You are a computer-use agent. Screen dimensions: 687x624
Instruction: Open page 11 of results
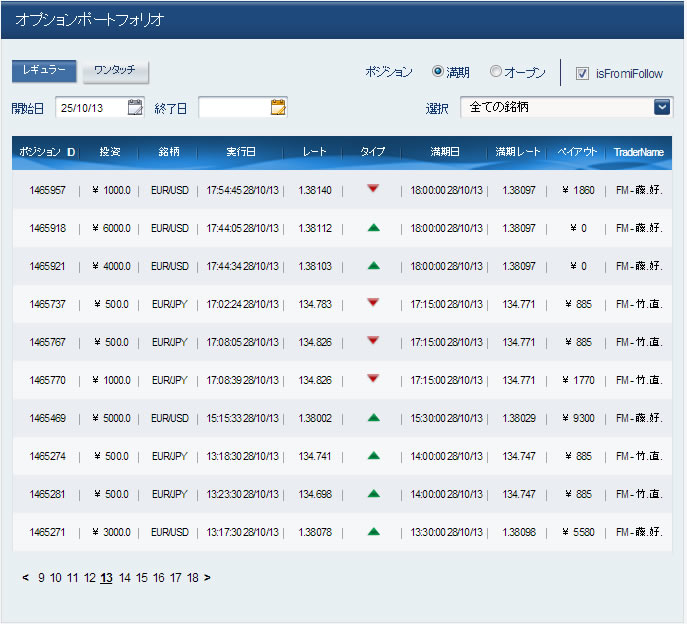[x=72, y=578]
